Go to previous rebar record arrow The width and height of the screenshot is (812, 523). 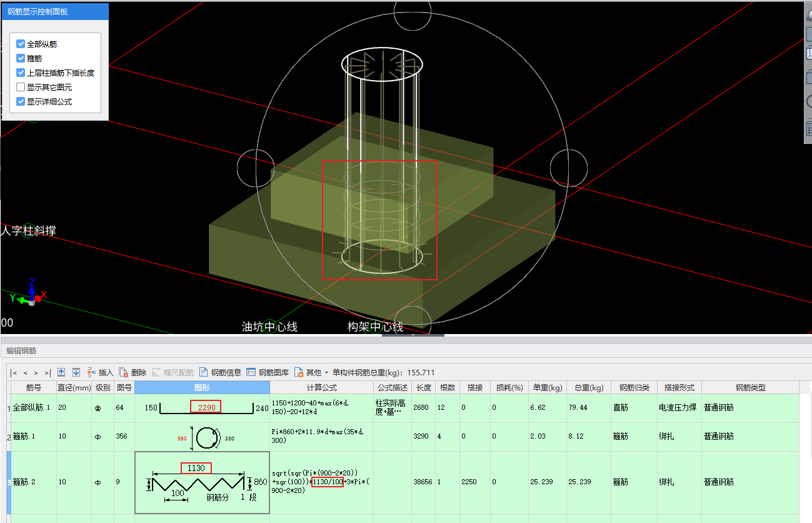26,372
